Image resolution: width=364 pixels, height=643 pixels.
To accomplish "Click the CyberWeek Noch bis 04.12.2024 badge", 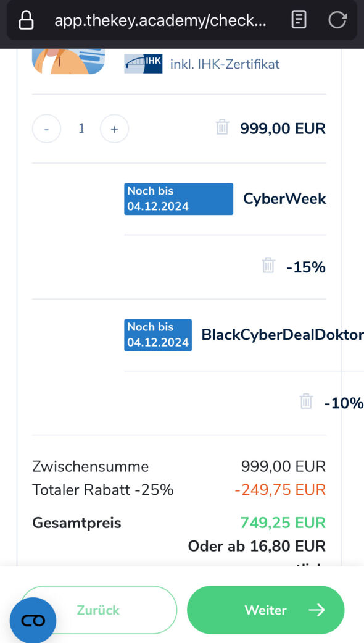I will coord(178,199).
